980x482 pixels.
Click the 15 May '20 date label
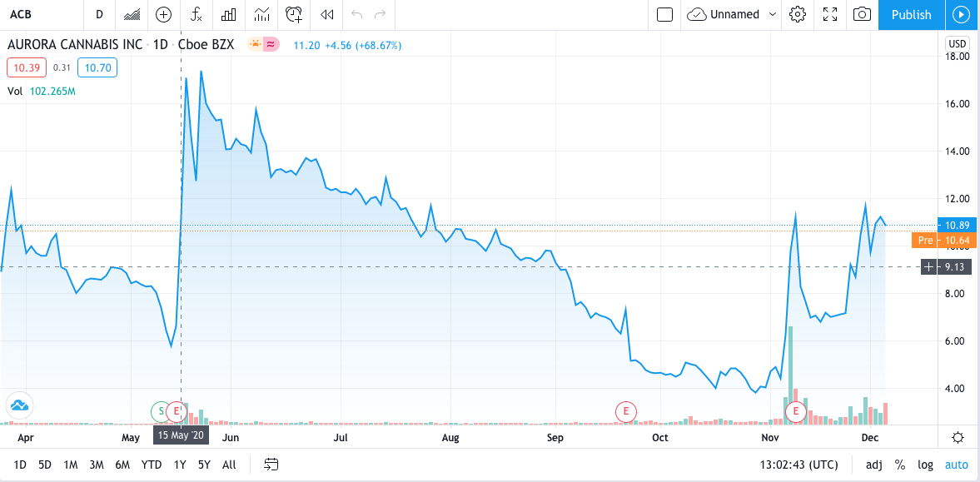(182, 435)
